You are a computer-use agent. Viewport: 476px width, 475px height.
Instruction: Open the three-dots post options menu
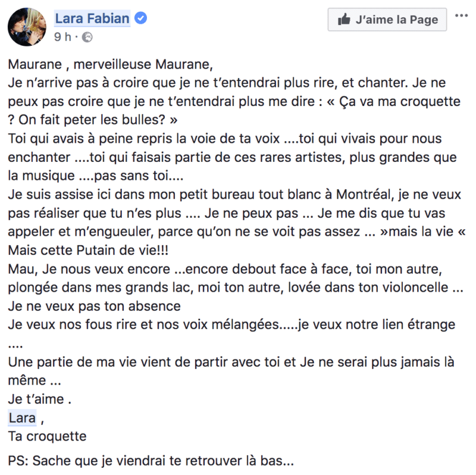tap(461, 17)
